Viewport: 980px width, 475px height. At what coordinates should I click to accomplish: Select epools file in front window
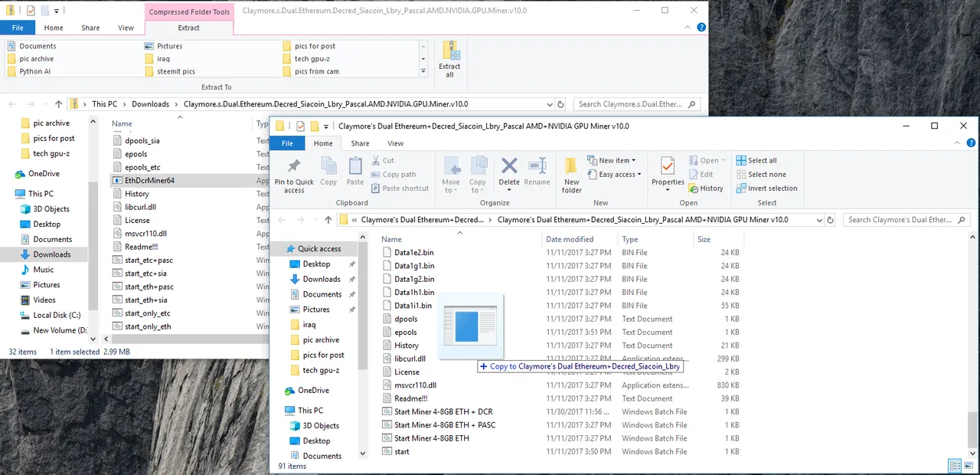[406, 332]
